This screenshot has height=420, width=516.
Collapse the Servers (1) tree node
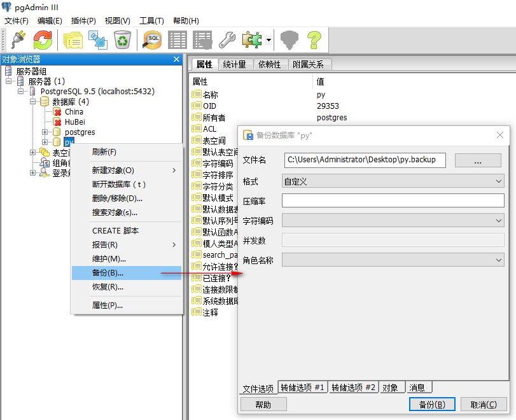(8, 81)
